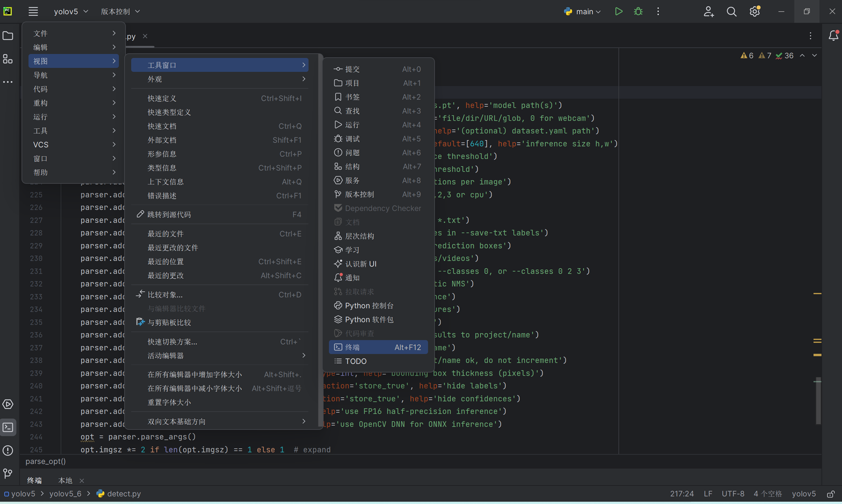Open Search Everywhere magnifier
The height and width of the screenshot is (504, 842).
pyautogui.click(x=731, y=11)
